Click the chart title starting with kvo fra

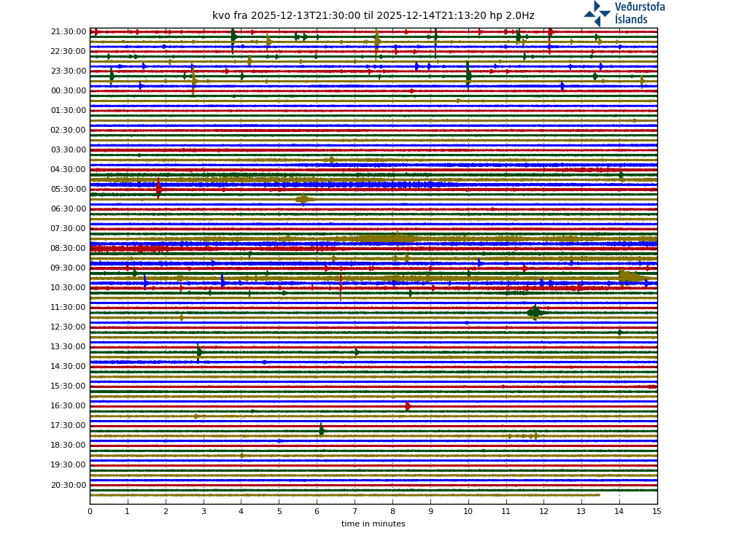[373, 15]
